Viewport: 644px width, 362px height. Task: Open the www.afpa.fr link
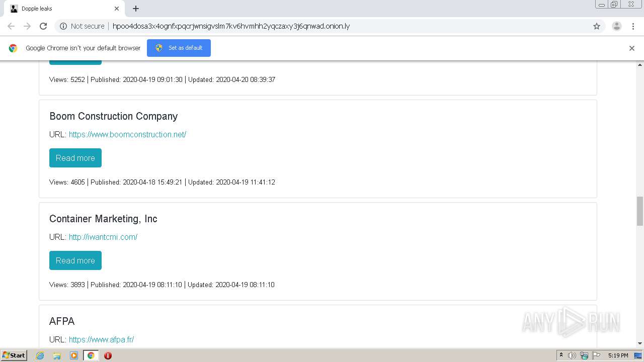[101, 339]
